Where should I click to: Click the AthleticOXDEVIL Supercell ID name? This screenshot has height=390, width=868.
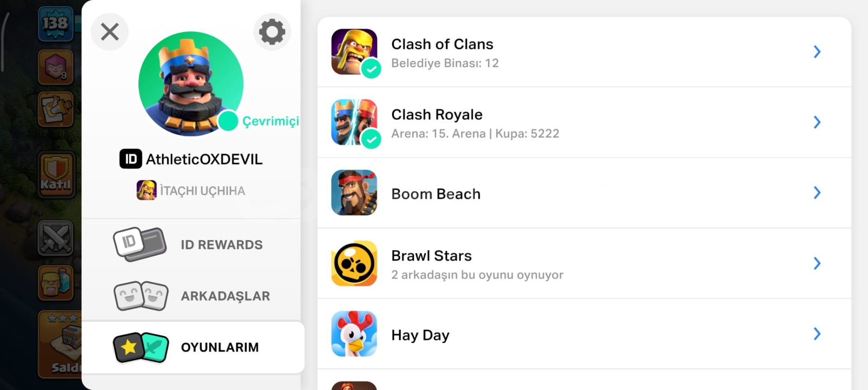pos(204,159)
